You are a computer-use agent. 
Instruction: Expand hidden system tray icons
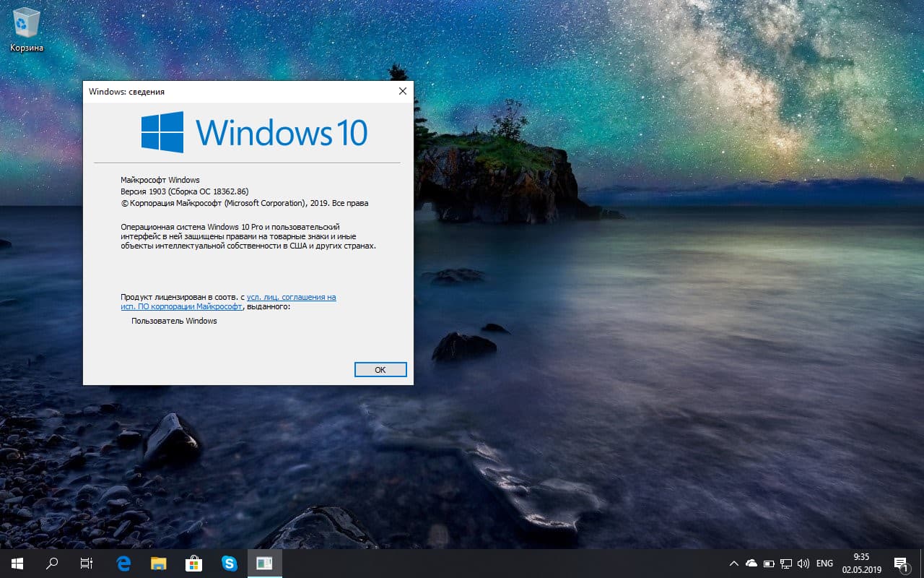(x=733, y=563)
